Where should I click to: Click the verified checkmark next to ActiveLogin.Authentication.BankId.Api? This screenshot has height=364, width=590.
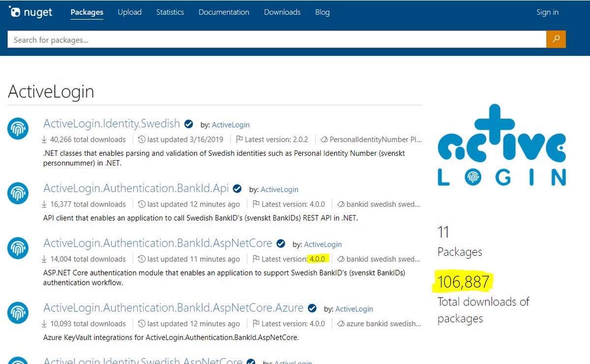click(237, 189)
